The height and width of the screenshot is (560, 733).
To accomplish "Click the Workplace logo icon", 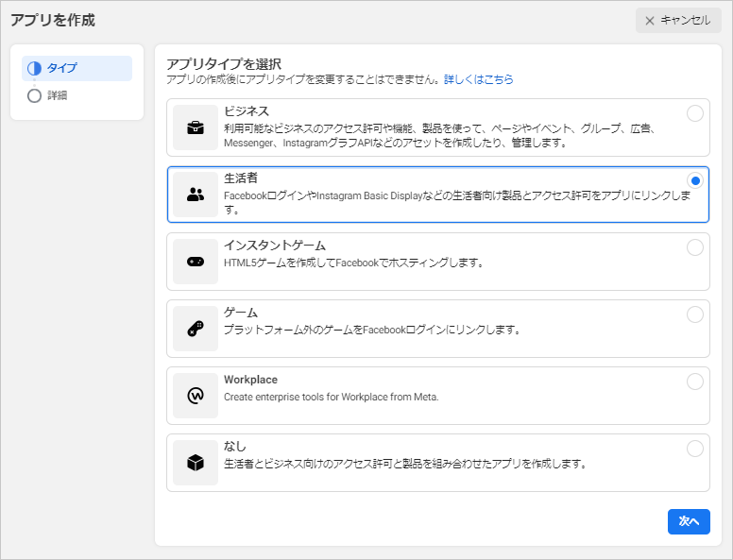I will point(196,396).
